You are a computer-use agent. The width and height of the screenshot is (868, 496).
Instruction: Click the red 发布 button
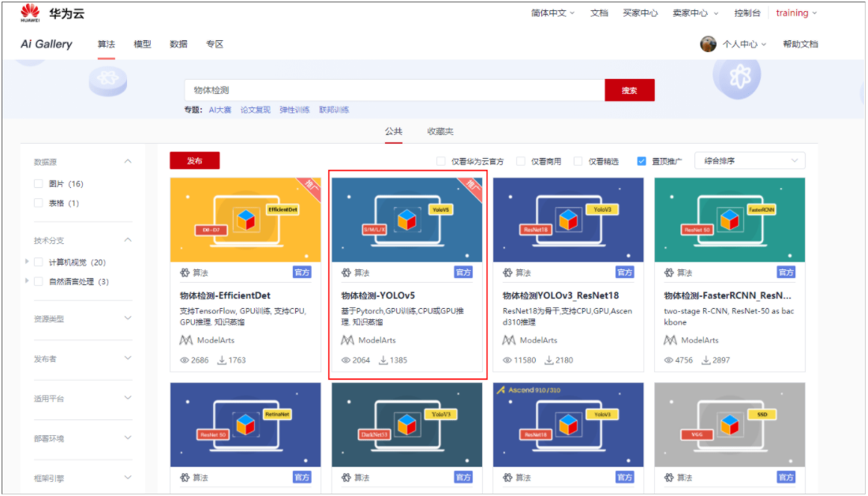195,160
